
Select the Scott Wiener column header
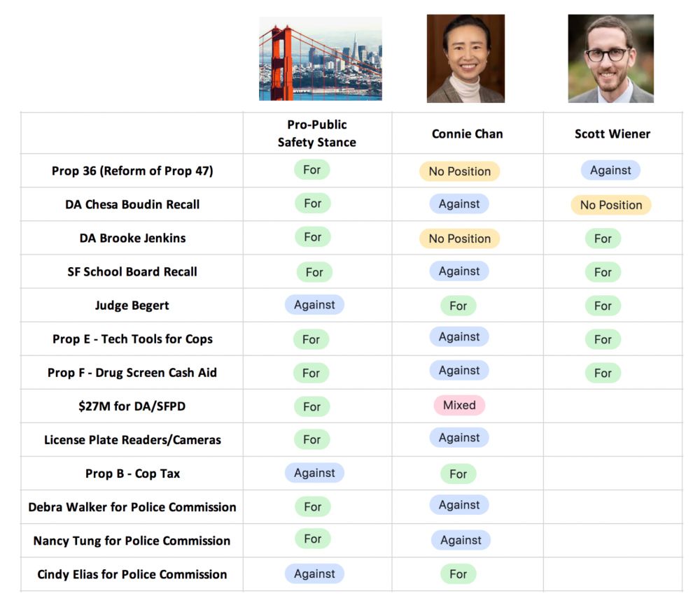click(612, 134)
